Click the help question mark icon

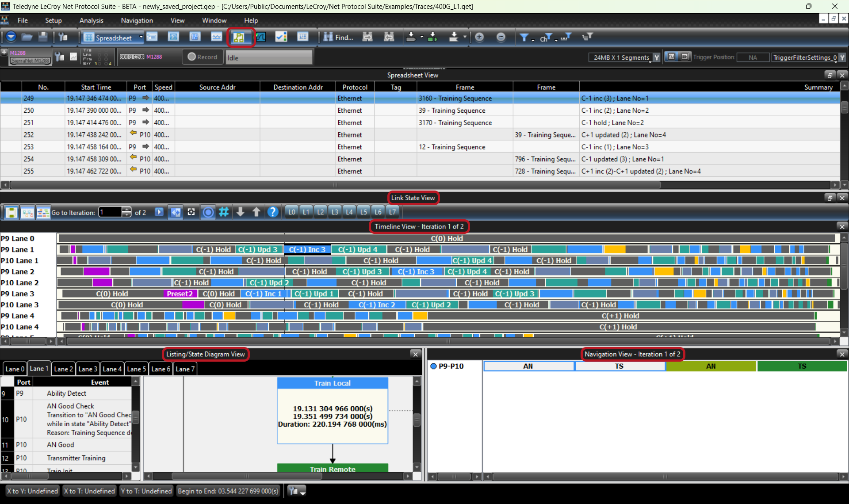pos(273,212)
